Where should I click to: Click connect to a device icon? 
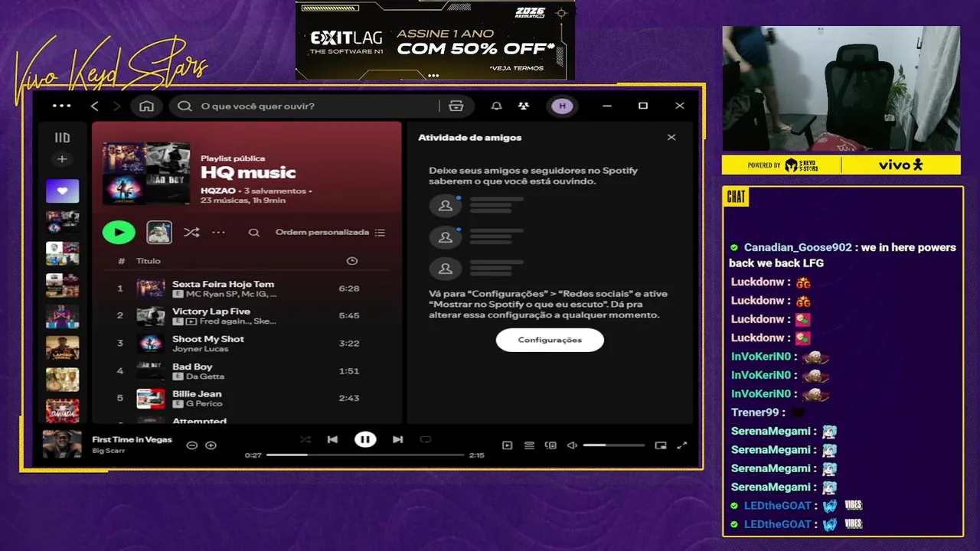point(550,445)
